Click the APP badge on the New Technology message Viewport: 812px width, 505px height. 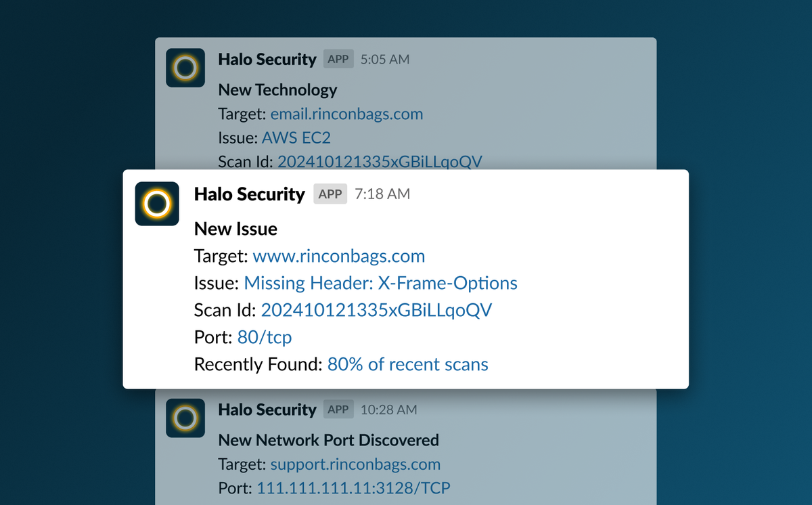(x=337, y=59)
